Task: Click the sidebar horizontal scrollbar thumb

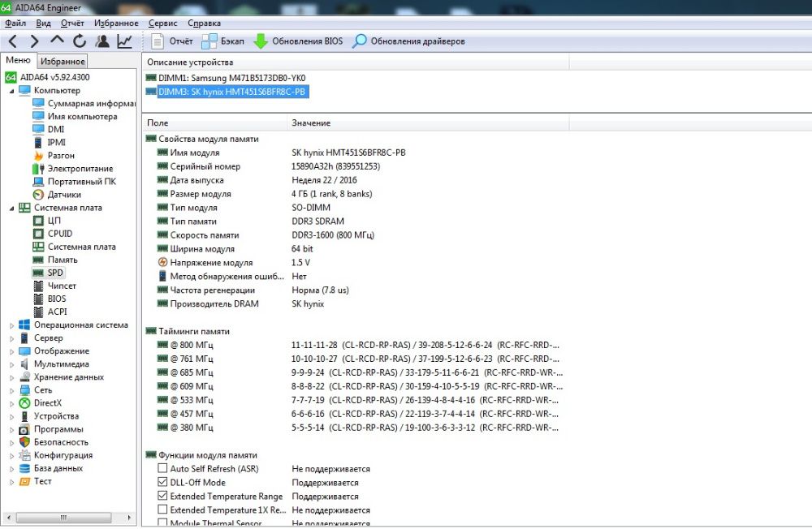Action: click(63, 518)
